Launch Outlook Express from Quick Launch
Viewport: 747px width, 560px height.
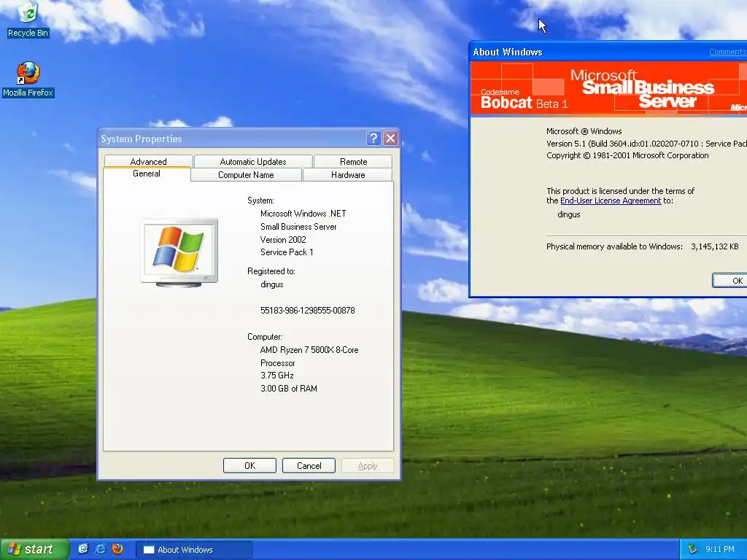(x=83, y=549)
